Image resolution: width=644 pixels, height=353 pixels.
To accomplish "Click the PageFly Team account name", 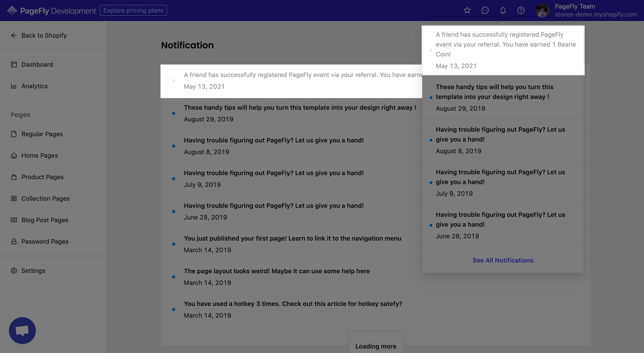I will click(x=575, y=6).
